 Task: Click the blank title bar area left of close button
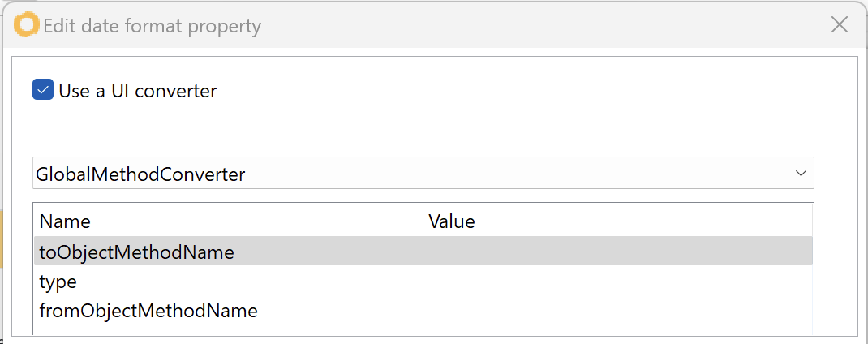[x=552, y=26]
